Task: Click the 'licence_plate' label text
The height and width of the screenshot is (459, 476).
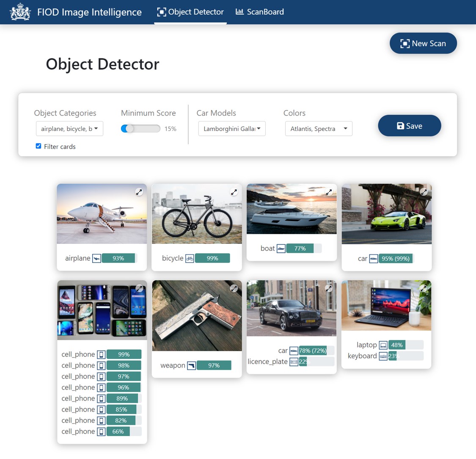Action: 267,362
